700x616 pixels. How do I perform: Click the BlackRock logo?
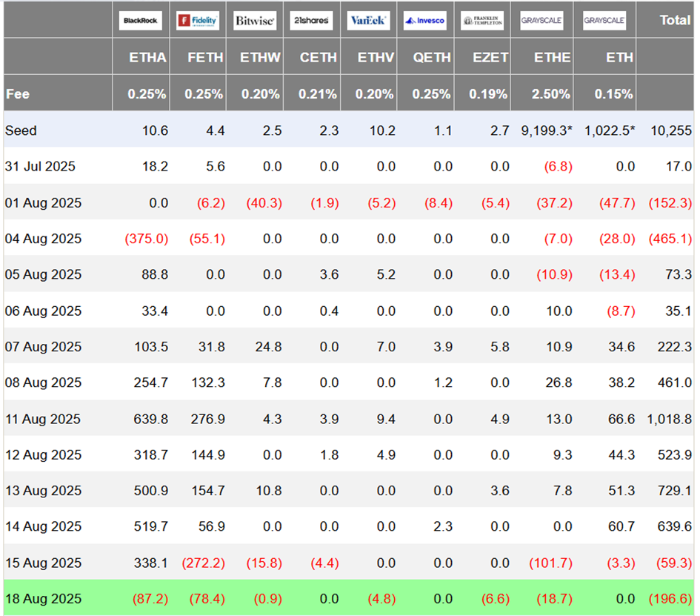[x=141, y=21]
